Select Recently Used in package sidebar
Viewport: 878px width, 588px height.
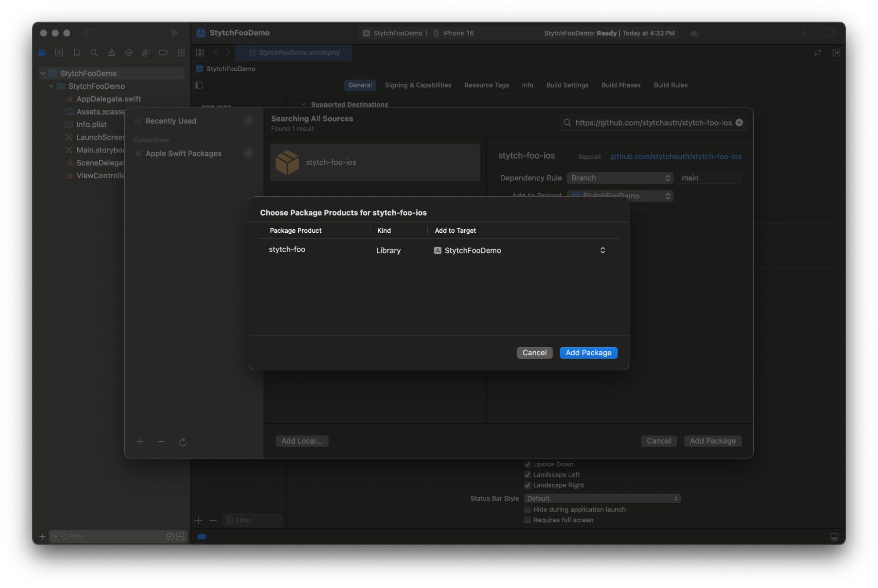[x=193, y=121]
